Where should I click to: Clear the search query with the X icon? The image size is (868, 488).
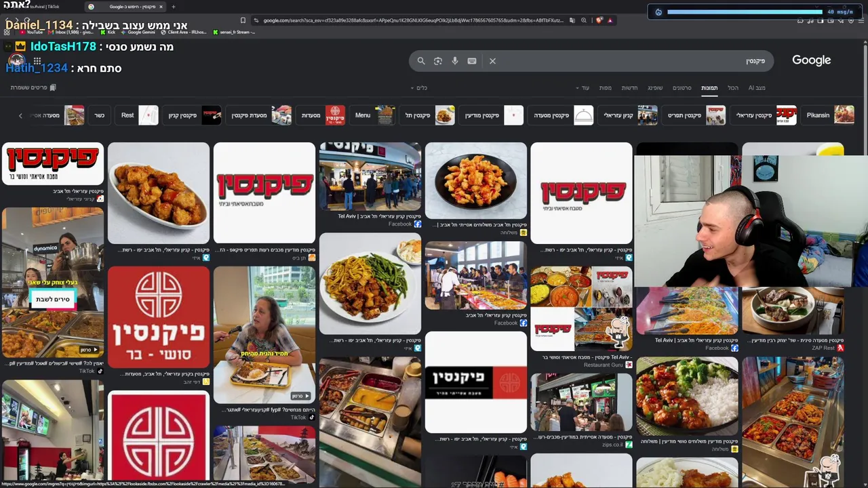click(492, 61)
